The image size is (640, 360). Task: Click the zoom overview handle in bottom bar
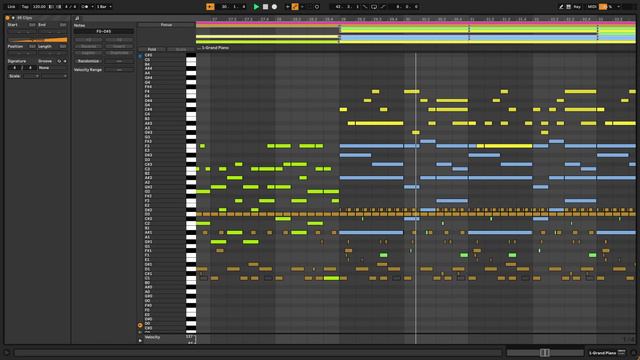point(544,353)
